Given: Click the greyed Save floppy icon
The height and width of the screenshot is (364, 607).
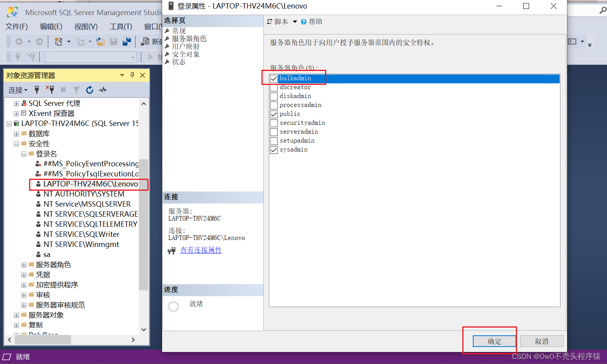Looking at the screenshot, I should pos(114,41).
